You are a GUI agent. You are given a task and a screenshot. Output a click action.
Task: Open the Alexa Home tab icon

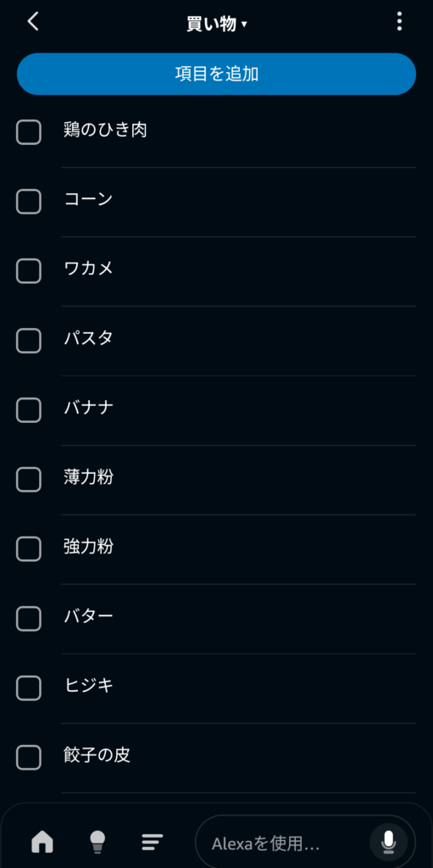click(42, 842)
